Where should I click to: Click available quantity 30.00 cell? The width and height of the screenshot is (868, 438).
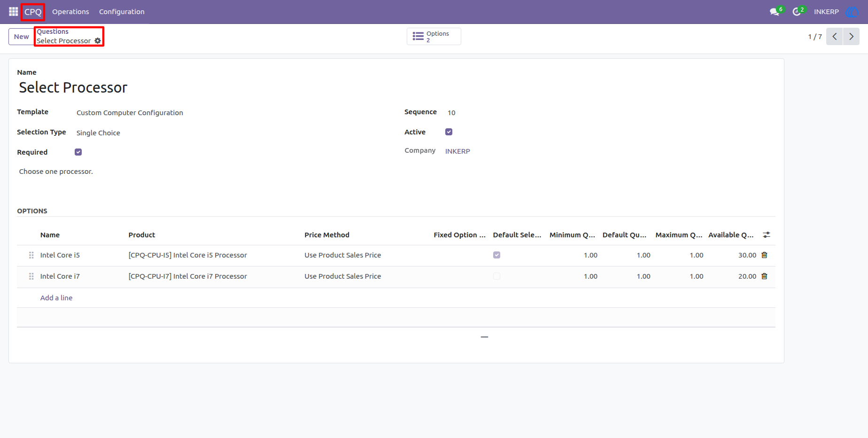[747, 255]
